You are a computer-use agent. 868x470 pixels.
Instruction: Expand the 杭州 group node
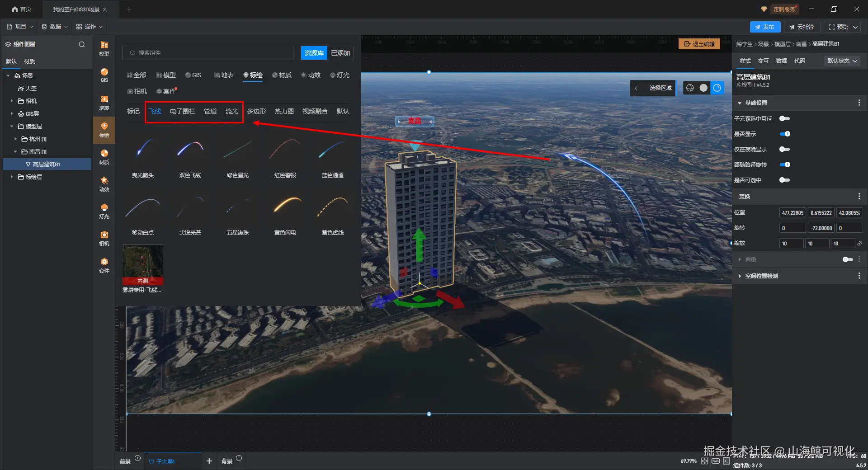[x=15, y=139]
